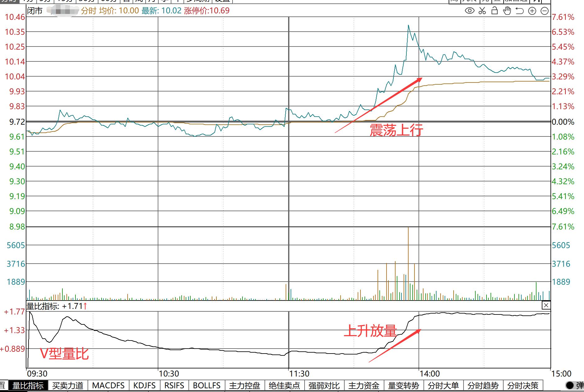Click the 10.35 price axis label

click(15, 32)
